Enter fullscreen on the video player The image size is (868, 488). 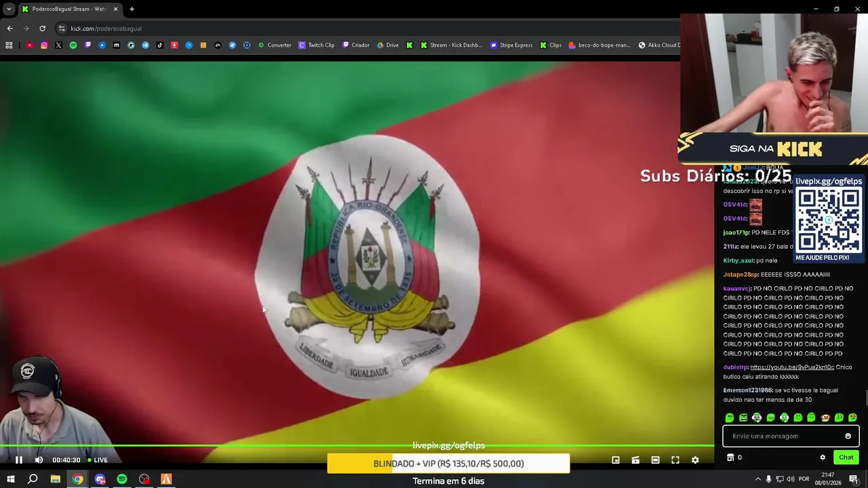(x=675, y=460)
